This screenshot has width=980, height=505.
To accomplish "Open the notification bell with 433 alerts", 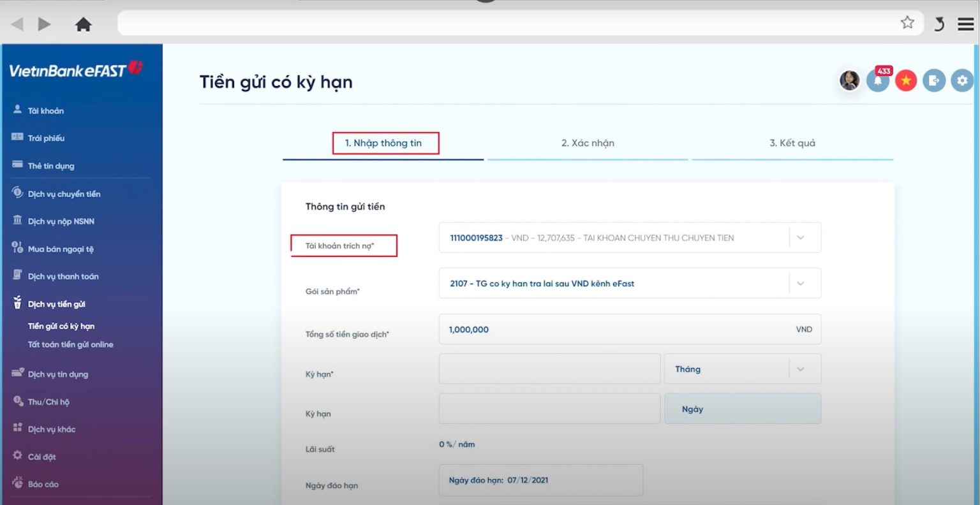I will pos(877,80).
